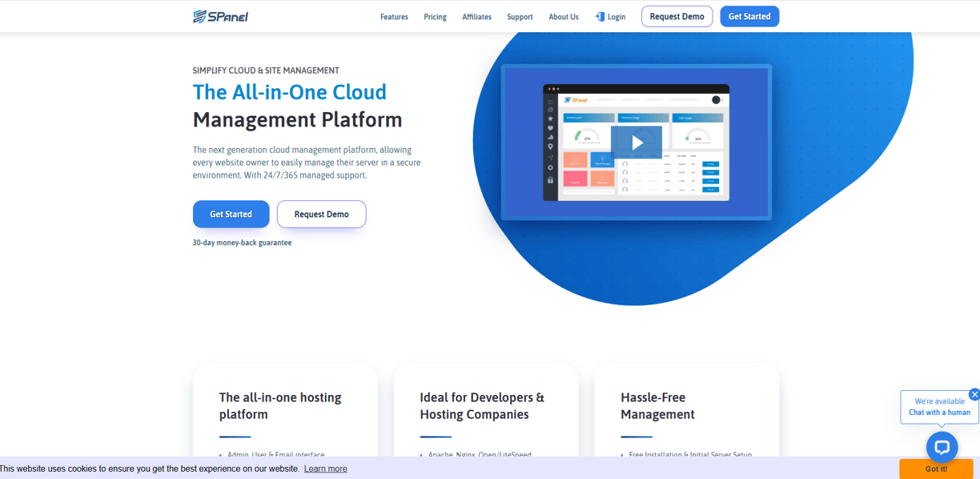Click the login arrow icon

600,16
